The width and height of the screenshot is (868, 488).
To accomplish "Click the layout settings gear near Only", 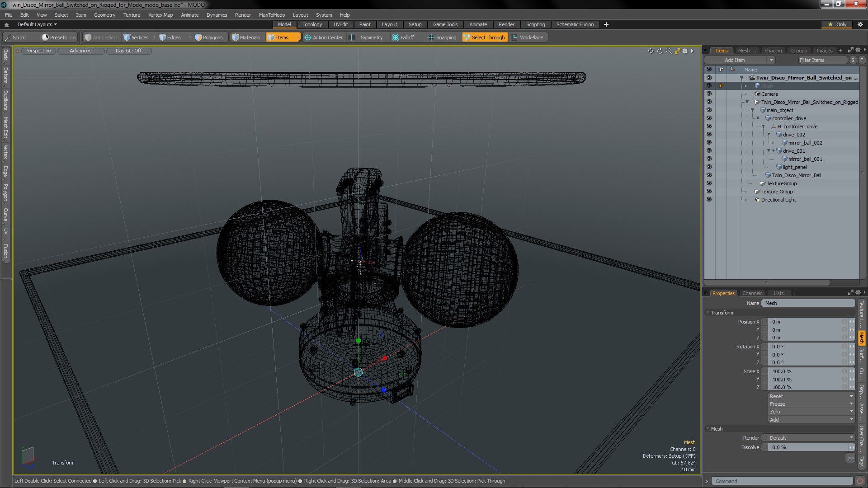I will [860, 24].
